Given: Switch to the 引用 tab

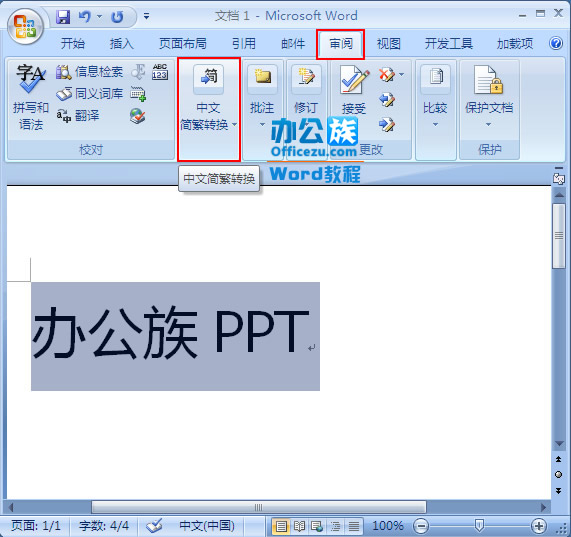Looking at the screenshot, I should pyautogui.click(x=244, y=44).
